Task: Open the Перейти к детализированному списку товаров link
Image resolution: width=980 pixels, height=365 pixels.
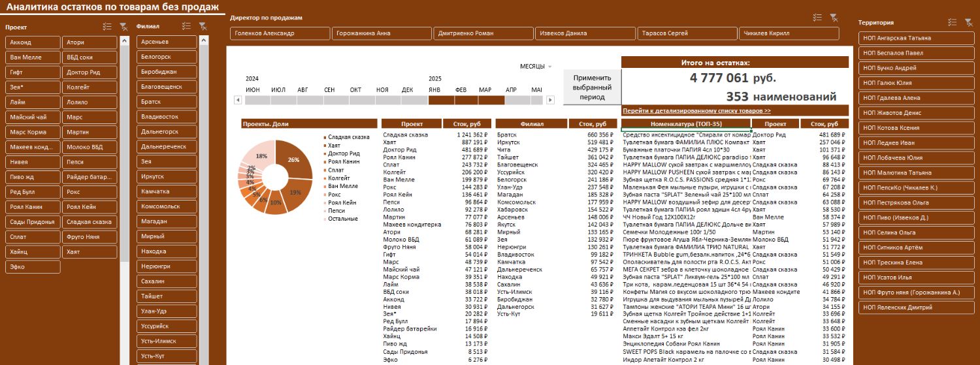Action: pyautogui.click(x=696, y=111)
